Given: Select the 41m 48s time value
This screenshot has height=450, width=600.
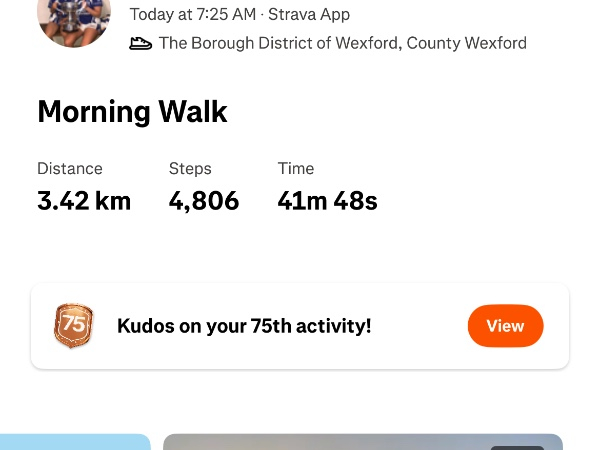Looking at the screenshot, I should [x=327, y=201].
